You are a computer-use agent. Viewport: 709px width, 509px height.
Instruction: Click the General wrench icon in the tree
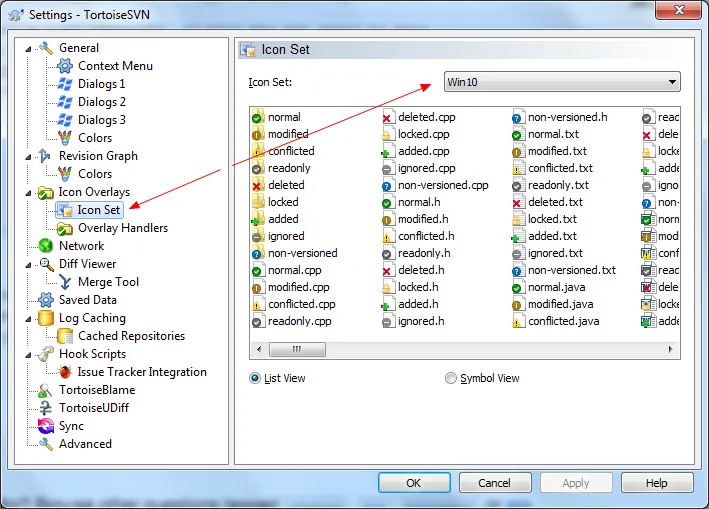click(46, 47)
